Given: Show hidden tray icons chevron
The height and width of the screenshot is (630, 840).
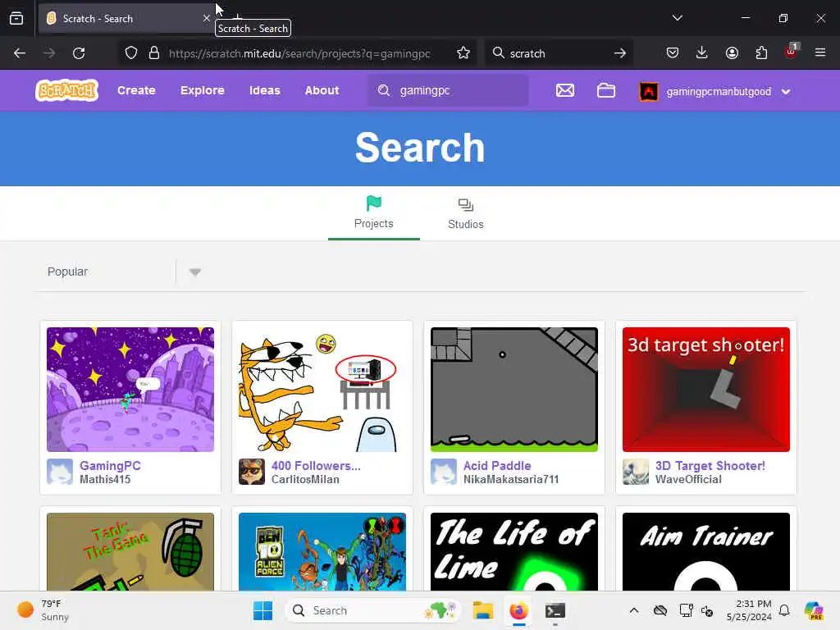Looking at the screenshot, I should pos(634,610).
